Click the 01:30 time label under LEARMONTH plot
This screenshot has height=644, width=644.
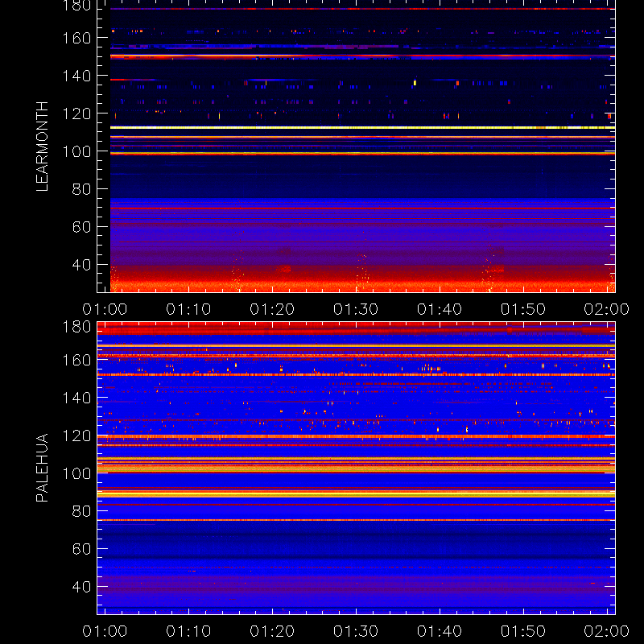(x=356, y=309)
